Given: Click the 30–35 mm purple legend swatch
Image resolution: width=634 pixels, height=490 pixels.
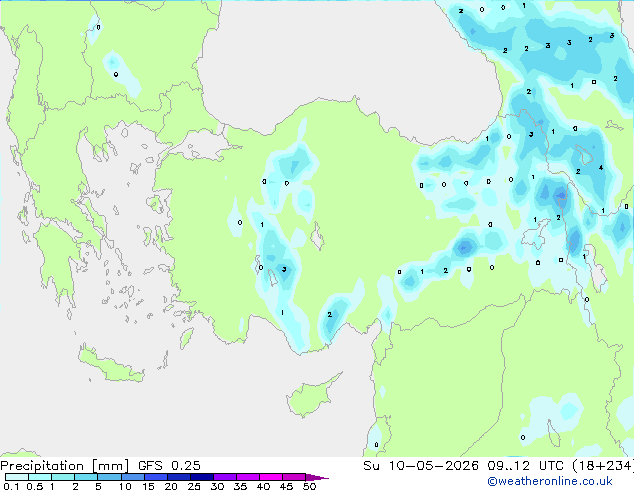Looking at the screenshot, I should tap(224, 477).
